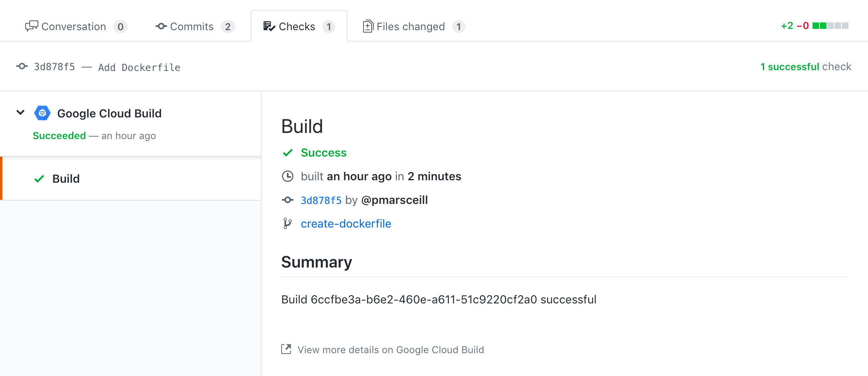Click View more details on Google Cloud Build
The image size is (868, 376).
[390, 349]
